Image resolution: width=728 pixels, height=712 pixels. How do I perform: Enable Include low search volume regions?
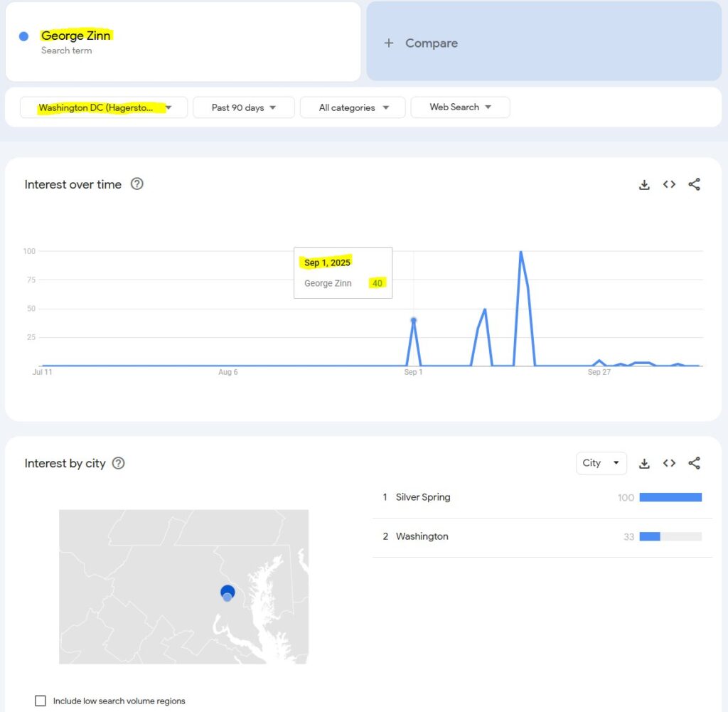coord(41,701)
